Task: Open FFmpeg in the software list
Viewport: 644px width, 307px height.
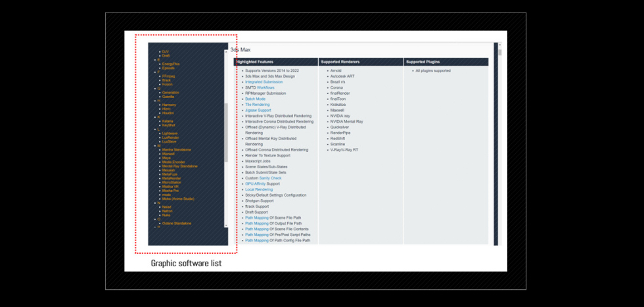Action: point(168,76)
